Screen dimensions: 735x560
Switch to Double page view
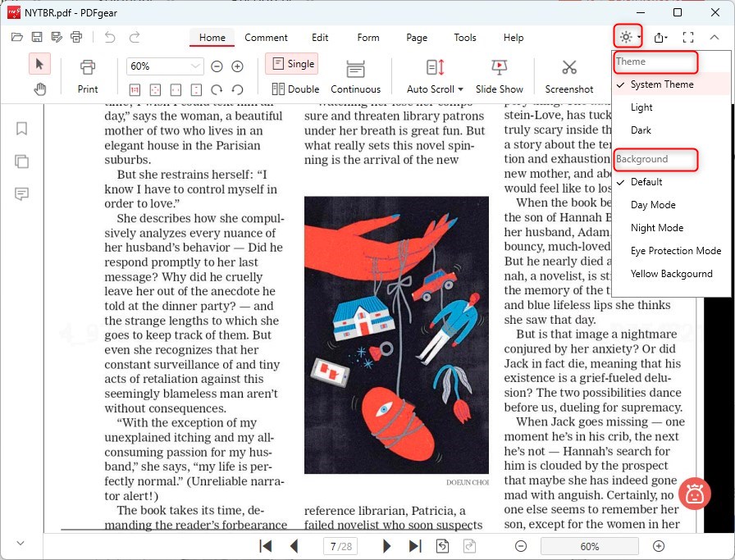295,89
